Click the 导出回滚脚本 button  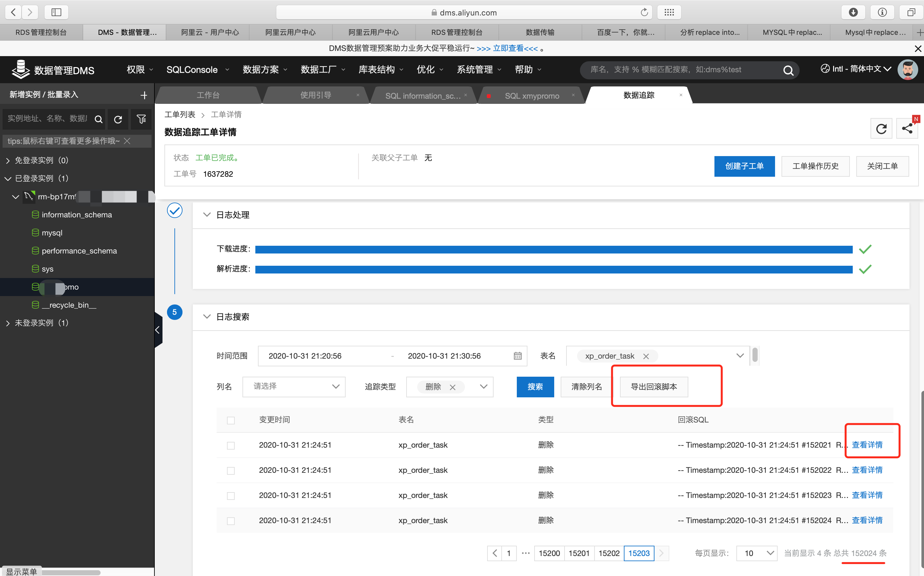click(654, 387)
